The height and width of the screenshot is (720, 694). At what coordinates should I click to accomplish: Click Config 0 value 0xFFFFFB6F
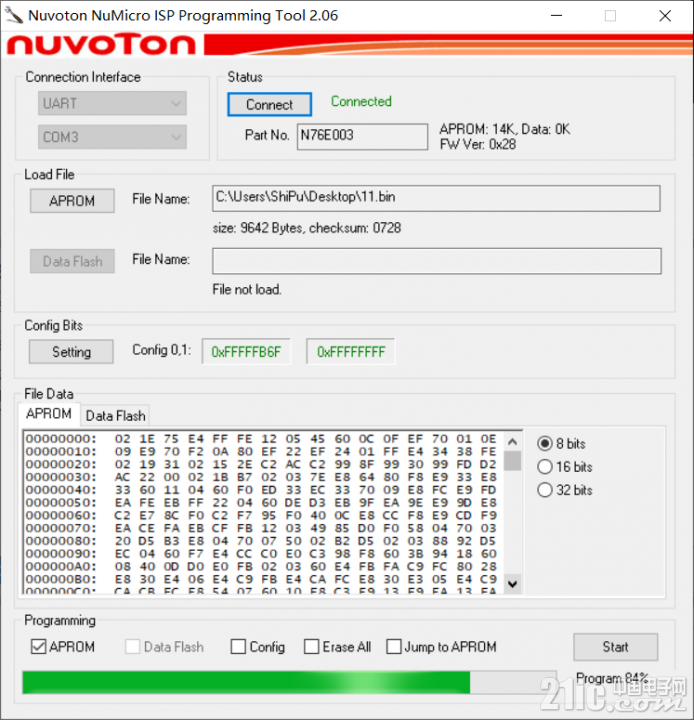pyautogui.click(x=246, y=352)
